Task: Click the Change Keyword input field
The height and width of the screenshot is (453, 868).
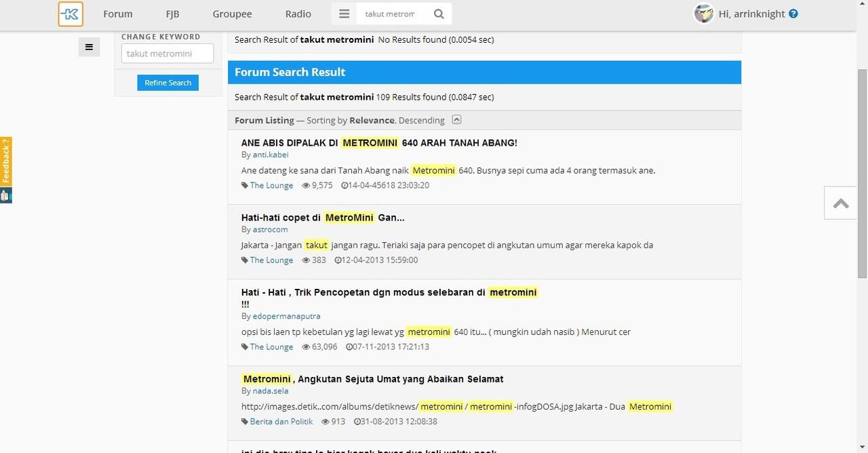Action: click(x=167, y=54)
